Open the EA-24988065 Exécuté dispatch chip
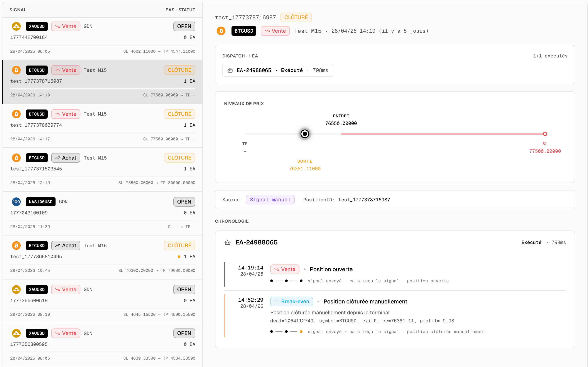Viewport: 588px width, 367px height. 278,70
